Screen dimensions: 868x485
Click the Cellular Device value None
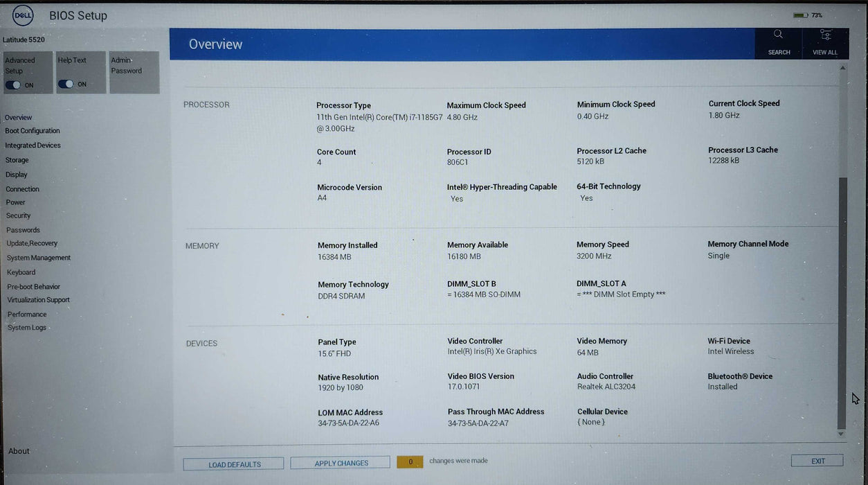(x=591, y=421)
